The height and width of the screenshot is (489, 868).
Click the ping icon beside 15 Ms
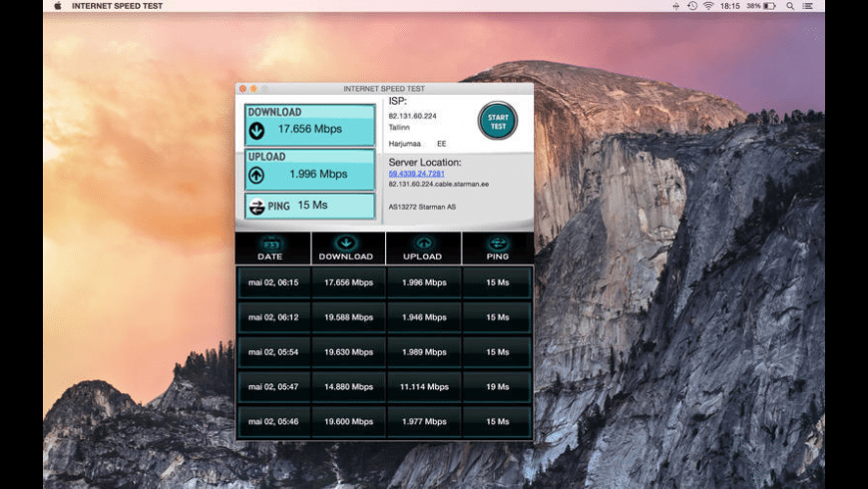[256, 206]
